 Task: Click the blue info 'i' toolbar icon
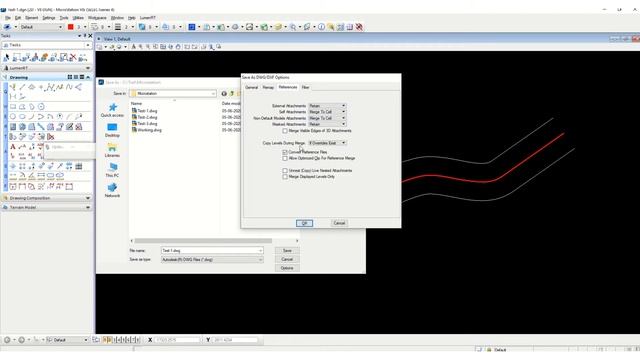point(321,27)
